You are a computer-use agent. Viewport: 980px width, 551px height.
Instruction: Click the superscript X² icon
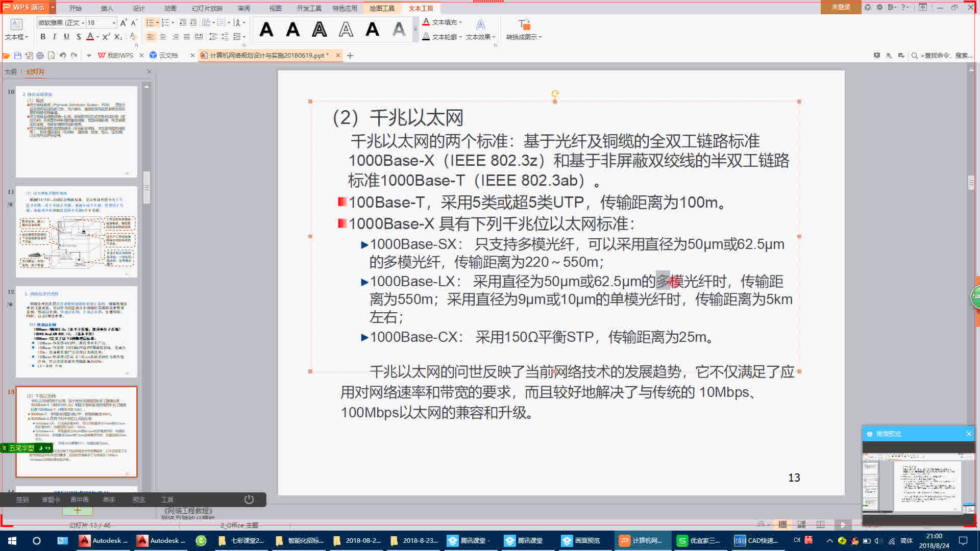[x=106, y=37]
